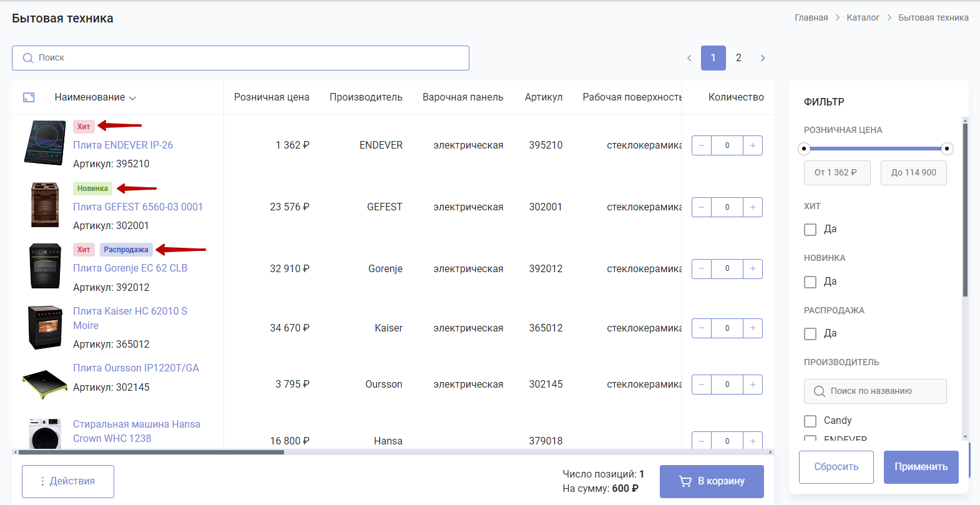This screenshot has width=980, height=505.
Task: Click the Хит badge on Плита ENDEVER IP-26
Action: pos(84,127)
